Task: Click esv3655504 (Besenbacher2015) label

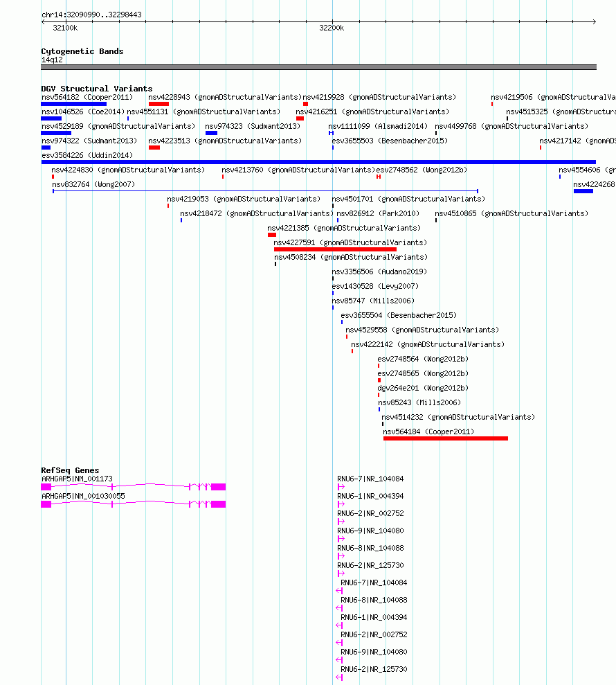Action: click(x=399, y=315)
